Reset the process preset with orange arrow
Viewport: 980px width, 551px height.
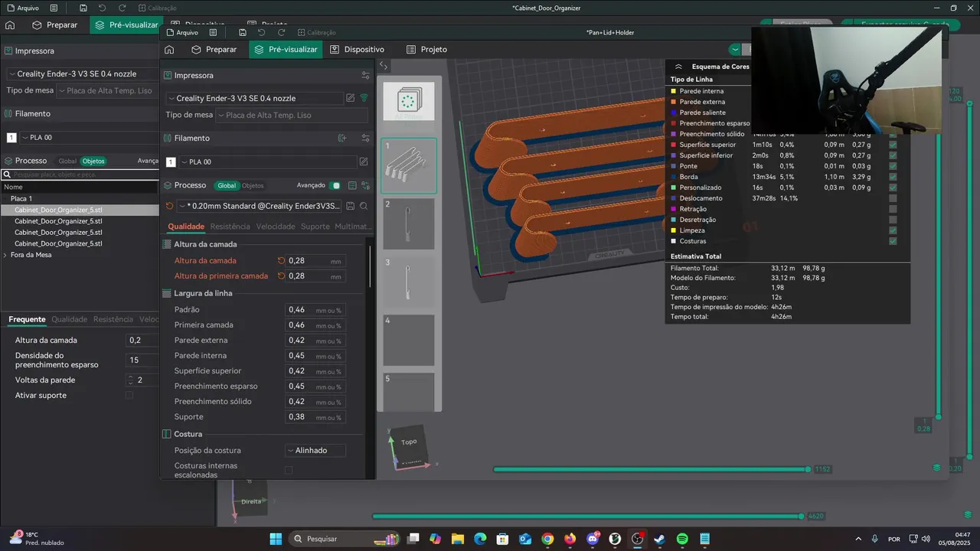tap(169, 206)
